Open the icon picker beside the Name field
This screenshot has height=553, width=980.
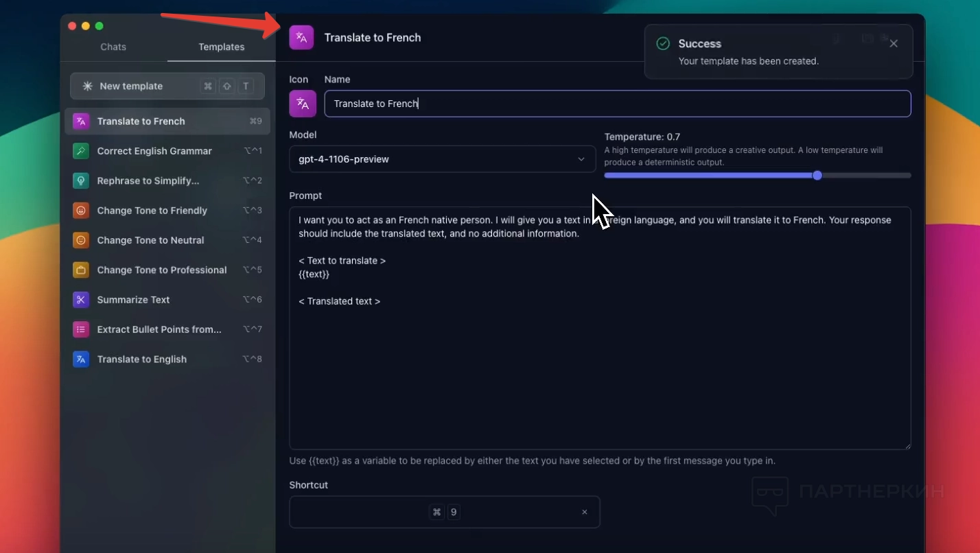tap(303, 104)
